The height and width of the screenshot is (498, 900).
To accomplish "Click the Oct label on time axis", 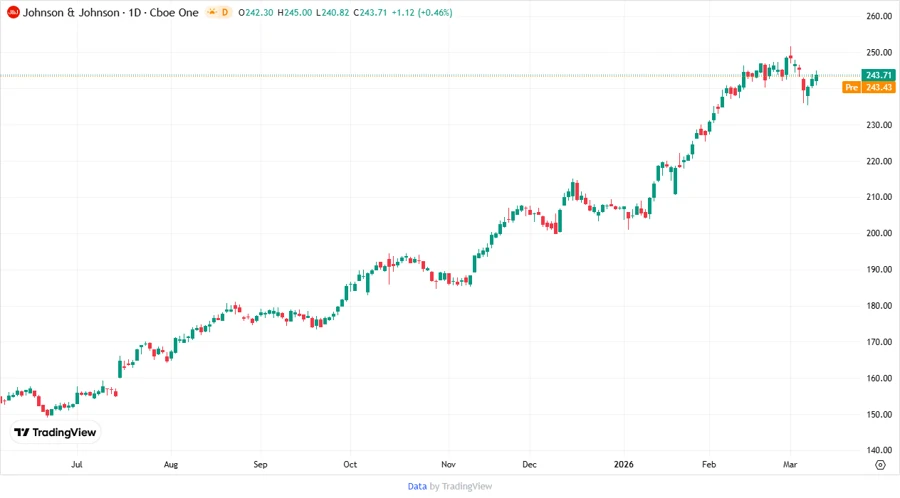I will click(350, 464).
